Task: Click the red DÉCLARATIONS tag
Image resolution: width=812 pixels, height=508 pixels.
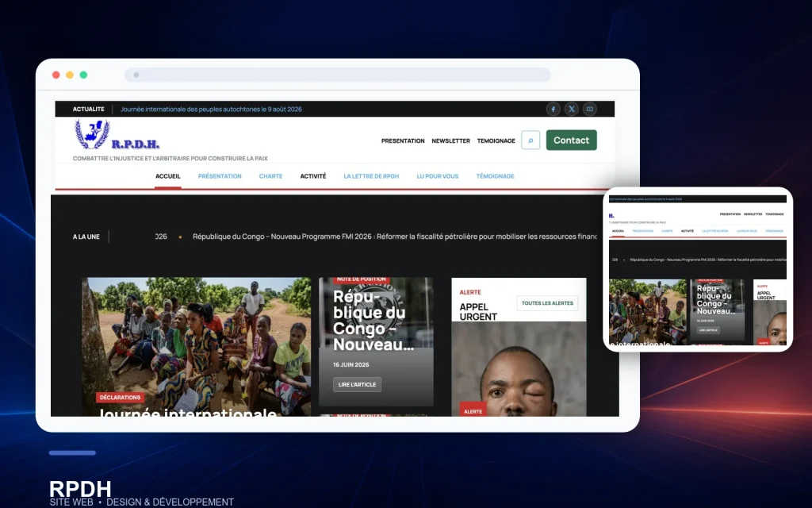Action: pyautogui.click(x=121, y=398)
